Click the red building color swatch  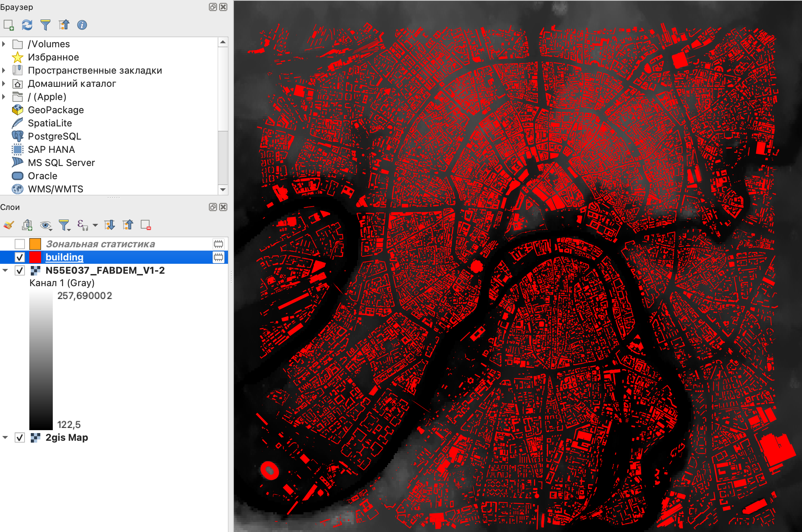click(x=35, y=257)
